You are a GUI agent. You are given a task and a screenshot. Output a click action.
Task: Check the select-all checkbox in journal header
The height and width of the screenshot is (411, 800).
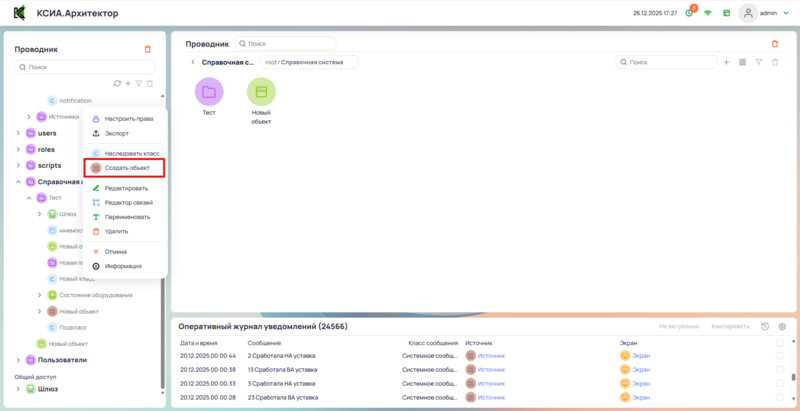(780, 343)
